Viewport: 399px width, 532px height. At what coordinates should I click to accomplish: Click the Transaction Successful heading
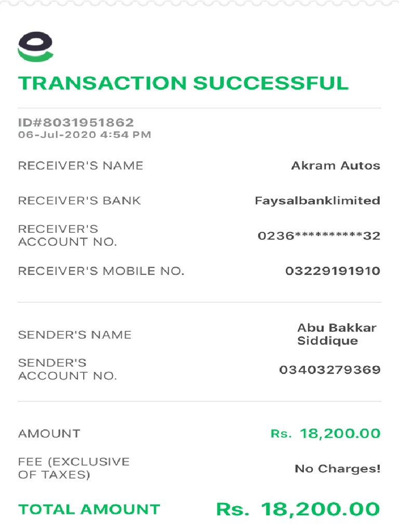(x=183, y=83)
